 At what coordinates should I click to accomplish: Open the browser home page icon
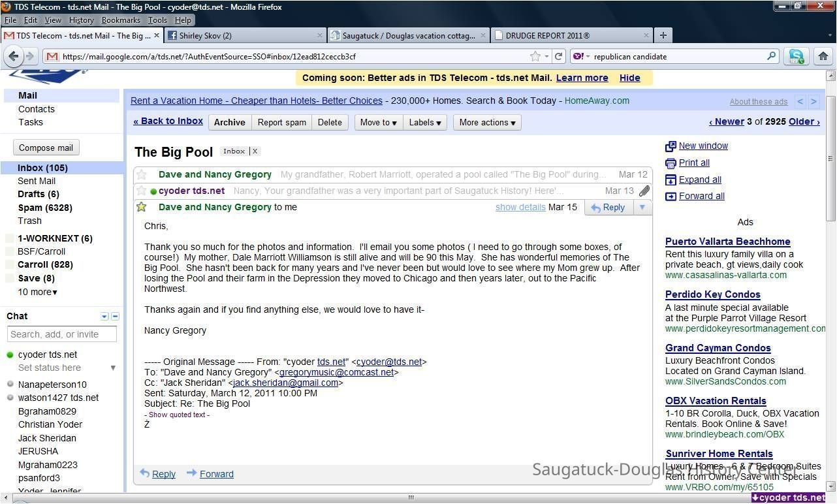click(823, 57)
